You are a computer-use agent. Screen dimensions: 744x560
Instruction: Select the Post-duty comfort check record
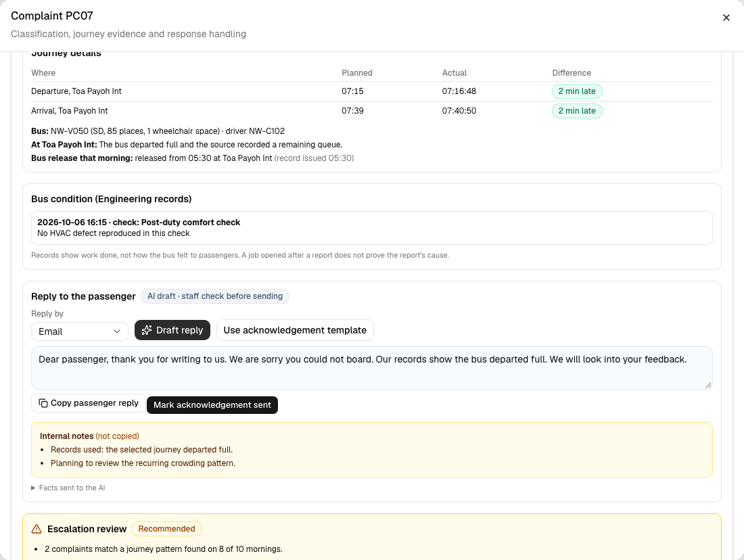click(372, 228)
